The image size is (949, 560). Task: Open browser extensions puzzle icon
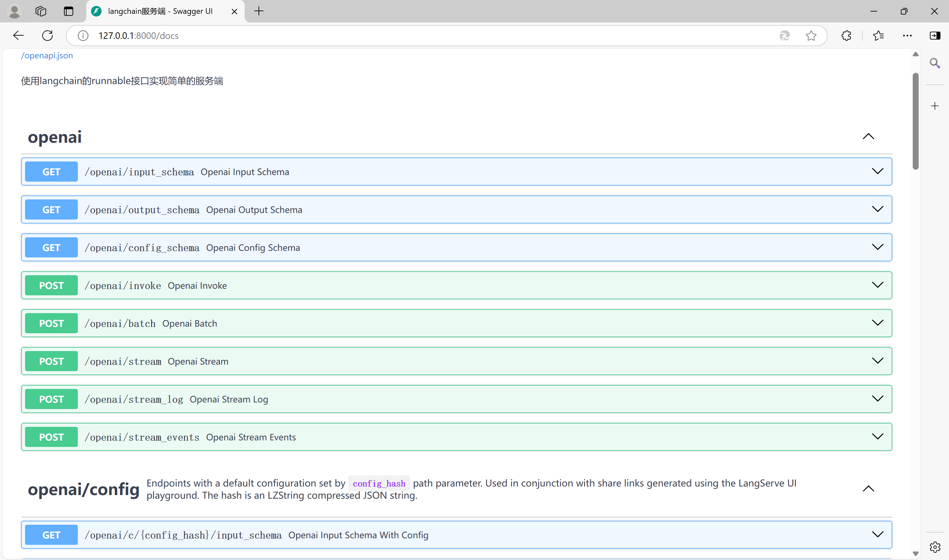click(846, 36)
